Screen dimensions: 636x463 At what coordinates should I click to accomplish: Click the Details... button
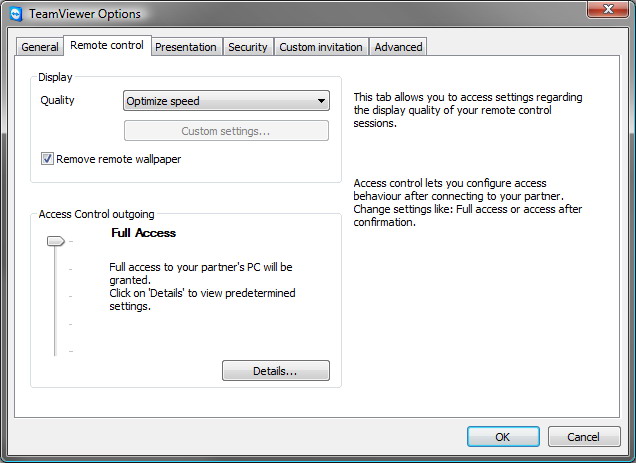coord(276,370)
